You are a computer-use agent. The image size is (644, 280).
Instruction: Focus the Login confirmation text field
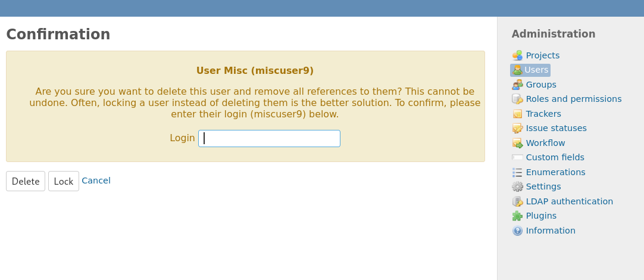(x=269, y=139)
